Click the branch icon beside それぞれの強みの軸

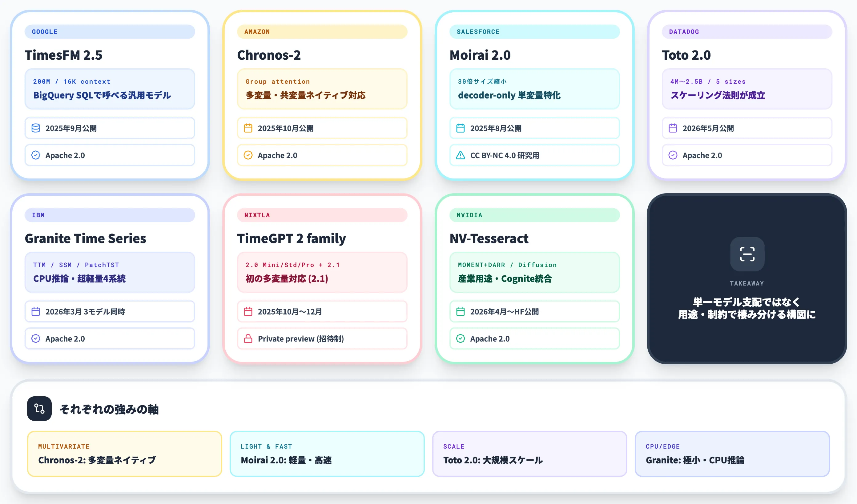tap(39, 409)
